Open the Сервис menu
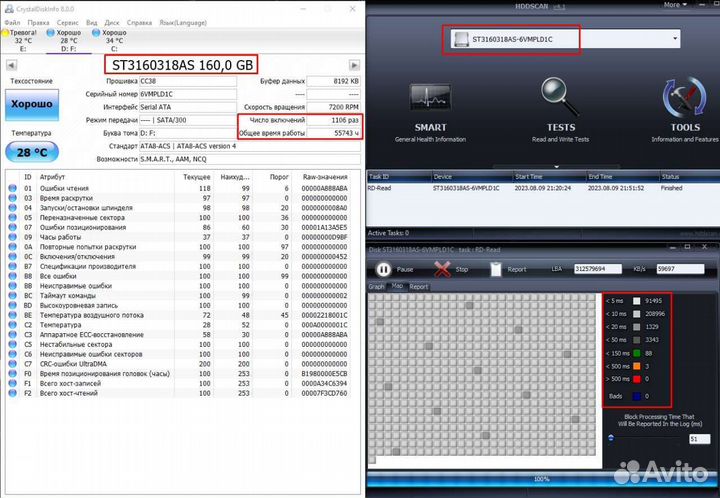Viewport: 720px width, 498px height. click(68, 21)
